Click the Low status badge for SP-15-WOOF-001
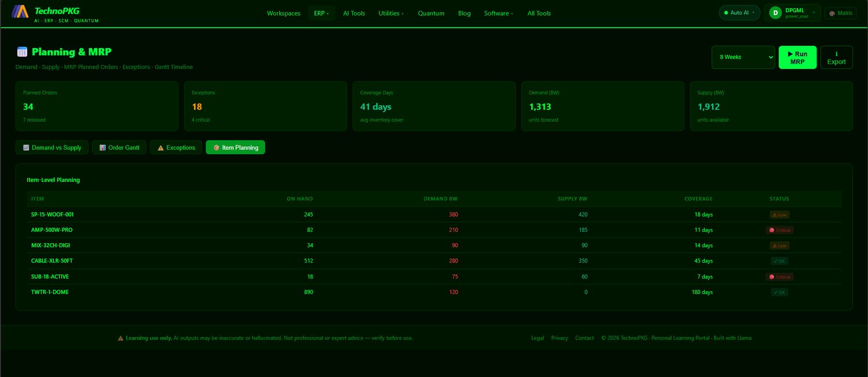Screen dimensions: 868x377 click(x=779, y=214)
